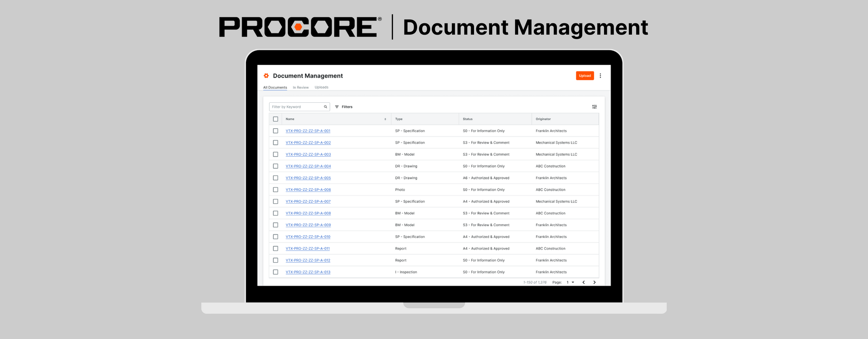Click the search magnifier icon

tap(325, 107)
